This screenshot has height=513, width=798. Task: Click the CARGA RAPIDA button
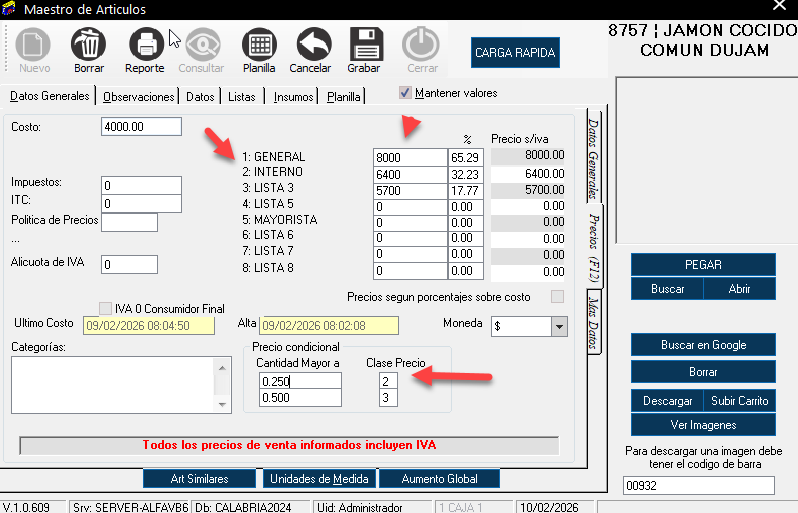click(x=515, y=52)
